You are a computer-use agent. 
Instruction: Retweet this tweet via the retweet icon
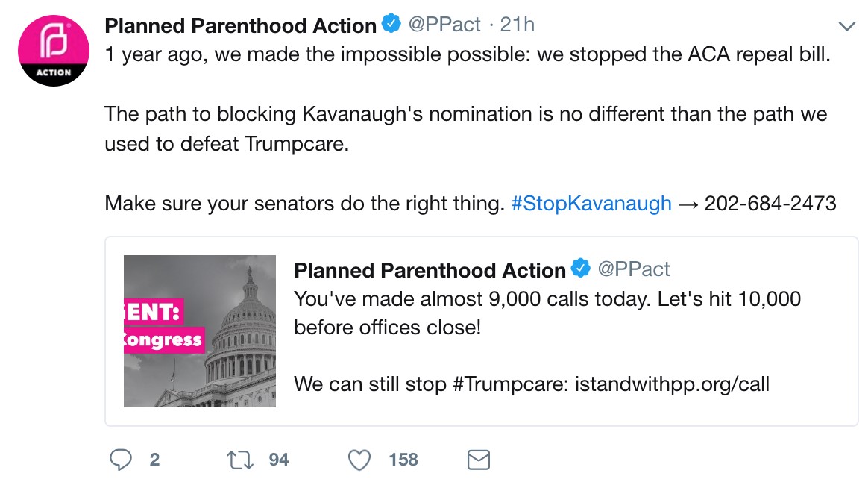click(239, 460)
